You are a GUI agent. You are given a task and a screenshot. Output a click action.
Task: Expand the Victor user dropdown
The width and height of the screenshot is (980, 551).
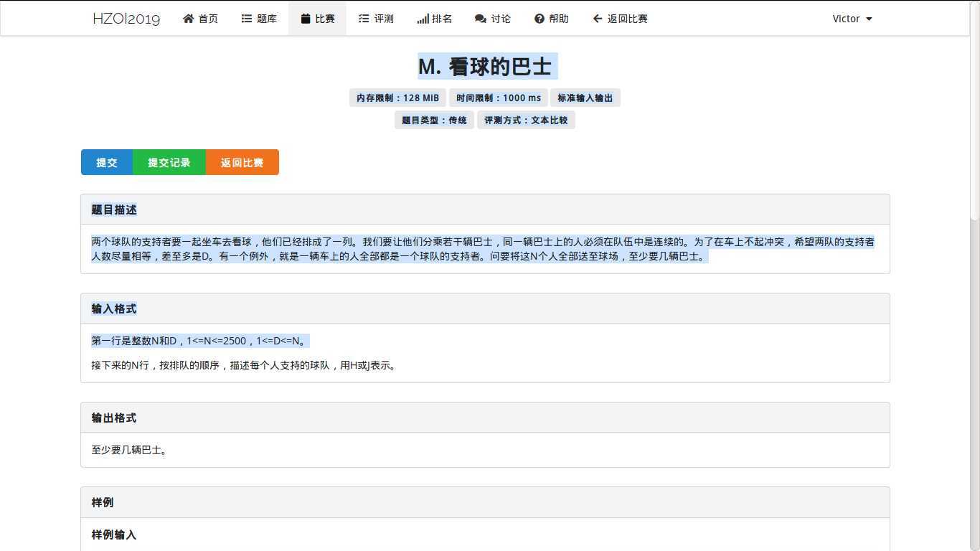(x=852, y=19)
